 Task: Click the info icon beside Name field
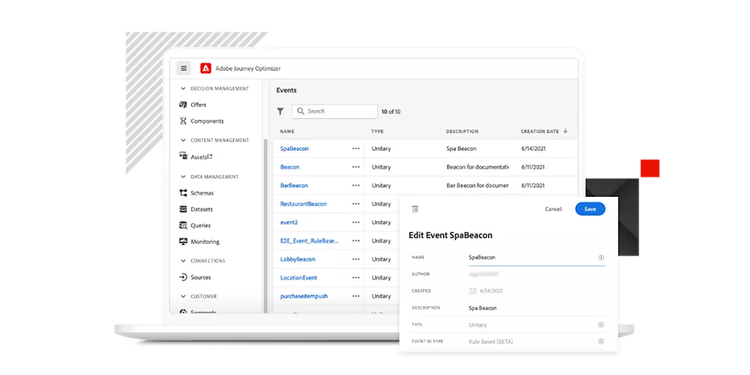(x=601, y=257)
